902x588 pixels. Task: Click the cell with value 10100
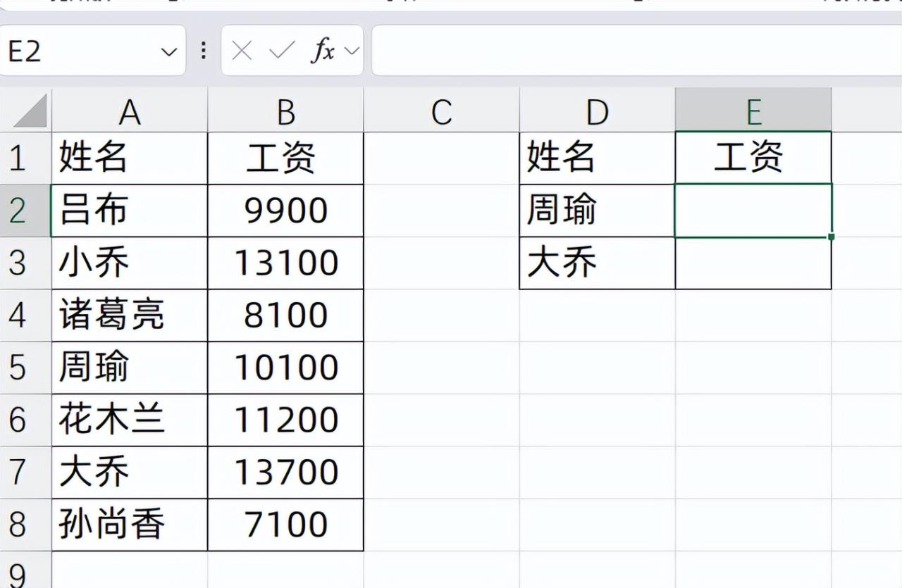pyautogui.click(x=285, y=368)
